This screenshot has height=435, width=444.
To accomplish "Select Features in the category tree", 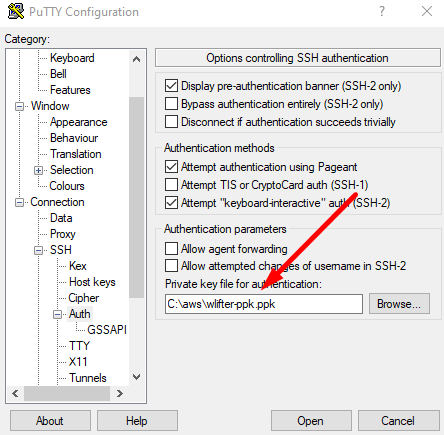I will pos(70,90).
